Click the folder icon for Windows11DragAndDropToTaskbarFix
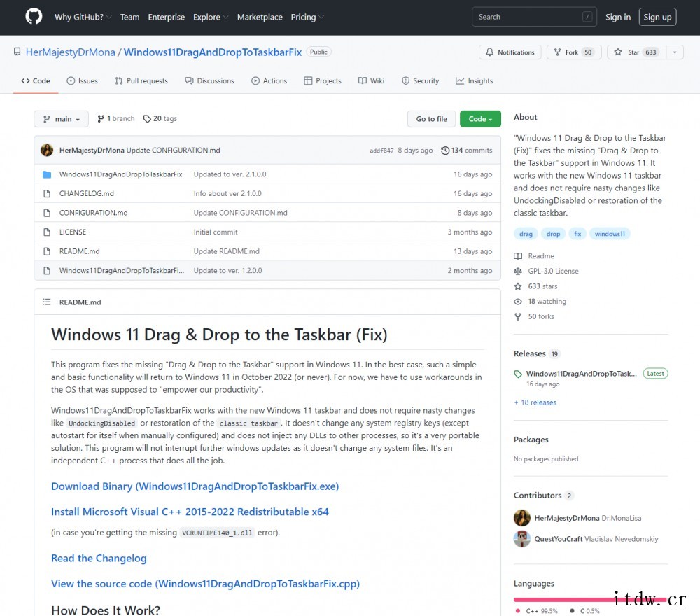Screen dimensions: 700x616 47,174
